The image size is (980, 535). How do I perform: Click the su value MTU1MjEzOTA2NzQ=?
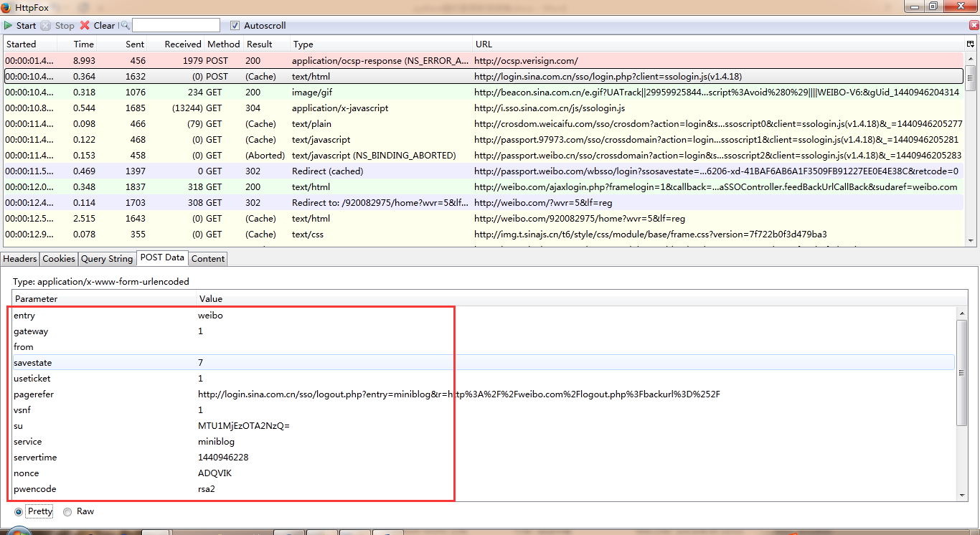[x=243, y=425]
